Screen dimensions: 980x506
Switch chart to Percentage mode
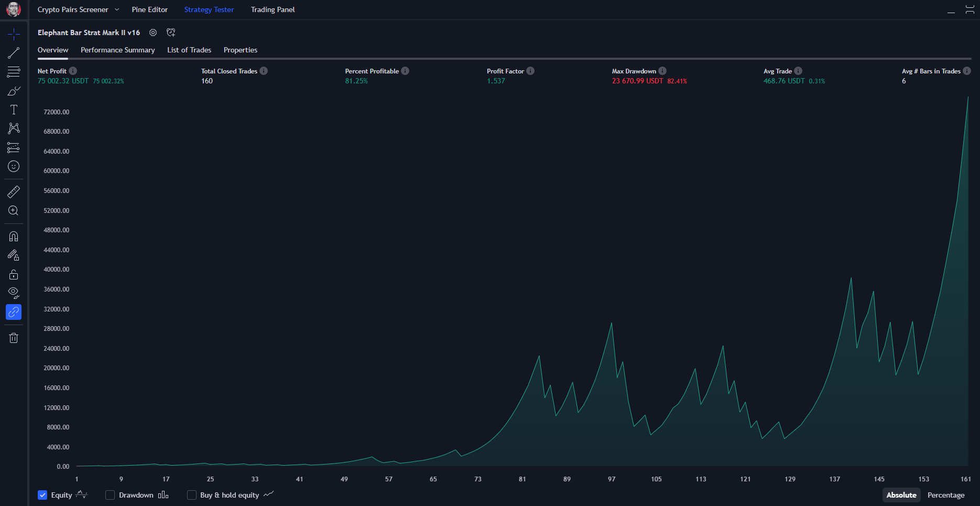click(945, 495)
